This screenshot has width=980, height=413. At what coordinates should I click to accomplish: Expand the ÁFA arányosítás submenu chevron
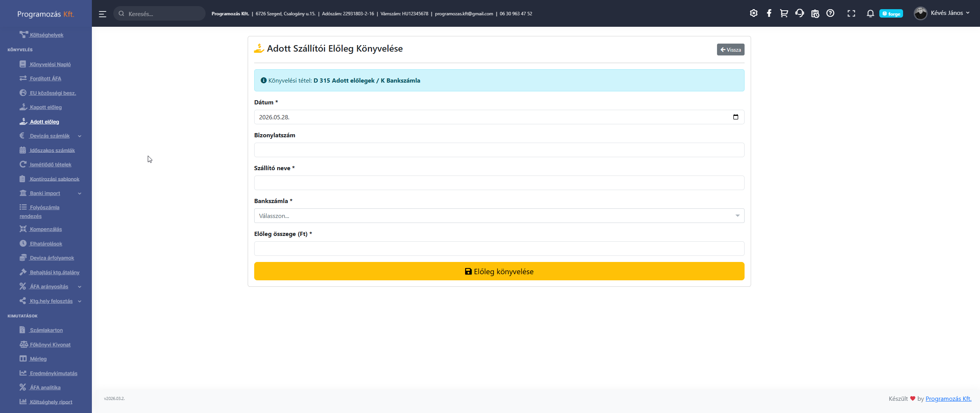click(x=80, y=287)
